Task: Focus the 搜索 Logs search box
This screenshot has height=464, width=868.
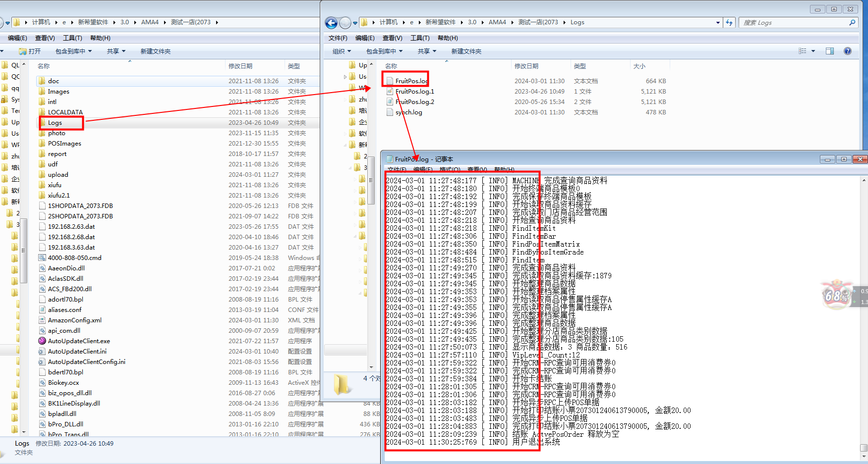Action: point(799,22)
